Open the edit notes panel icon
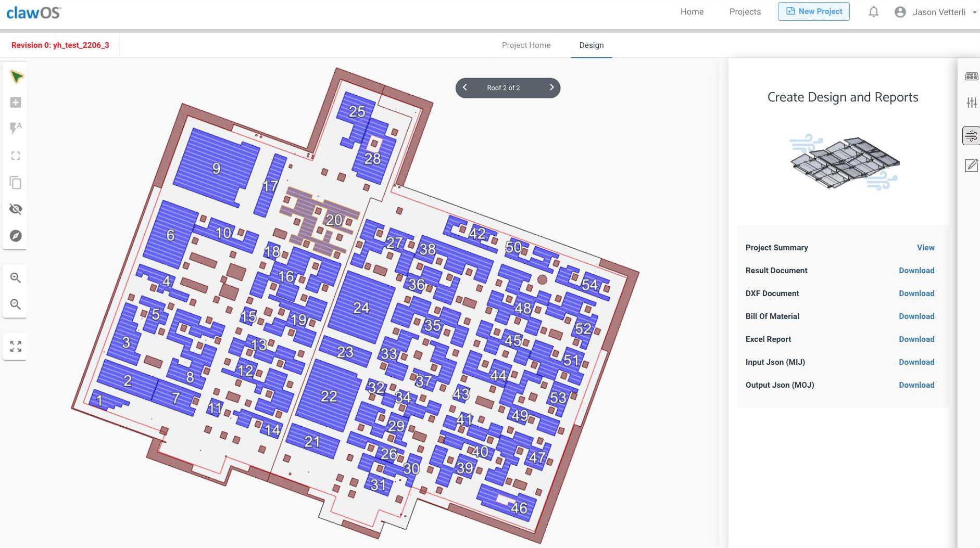The width and height of the screenshot is (980, 548). (971, 166)
